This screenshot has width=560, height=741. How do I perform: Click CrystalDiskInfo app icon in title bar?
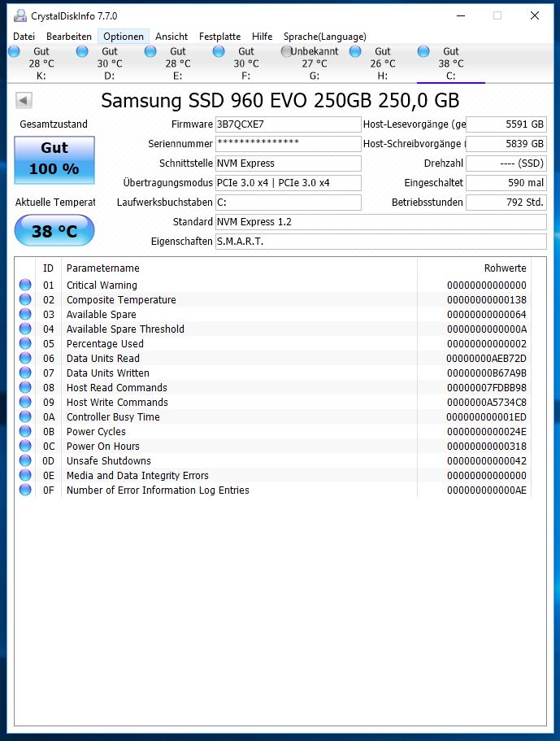point(20,15)
